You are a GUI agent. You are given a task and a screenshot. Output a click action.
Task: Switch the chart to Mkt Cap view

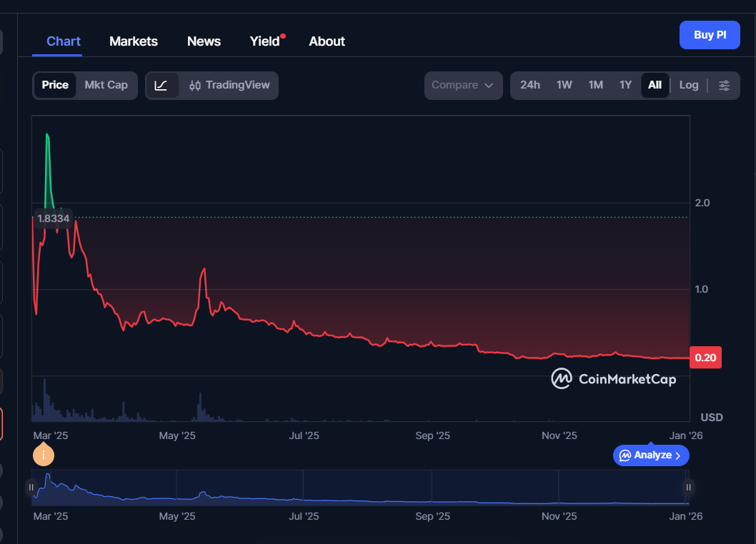tap(106, 85)
